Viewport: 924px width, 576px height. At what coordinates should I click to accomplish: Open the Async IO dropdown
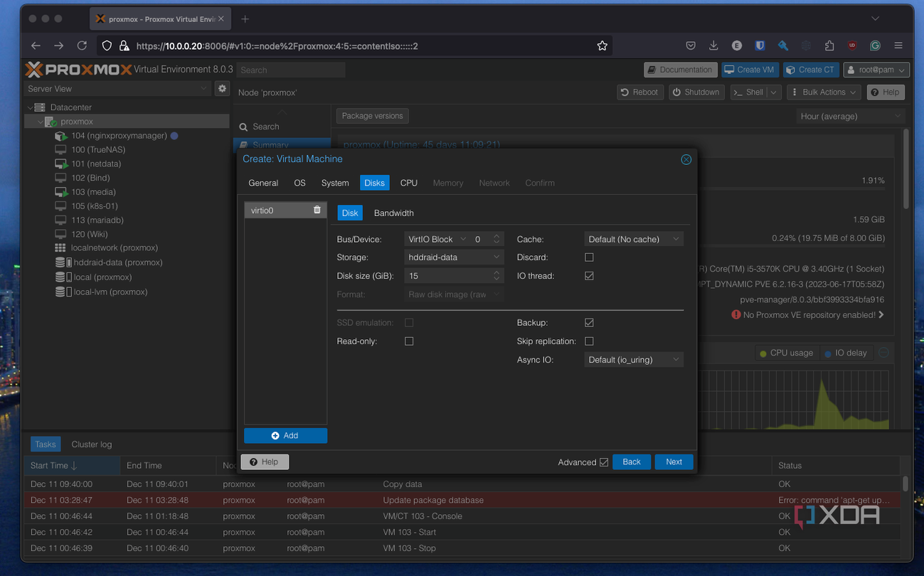(634, 360)
